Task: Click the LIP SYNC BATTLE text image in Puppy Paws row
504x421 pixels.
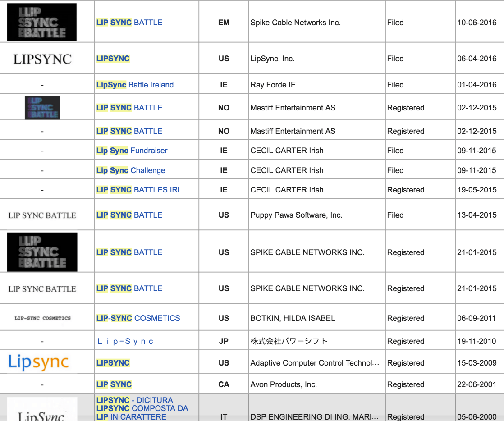Action: (42, 215)
